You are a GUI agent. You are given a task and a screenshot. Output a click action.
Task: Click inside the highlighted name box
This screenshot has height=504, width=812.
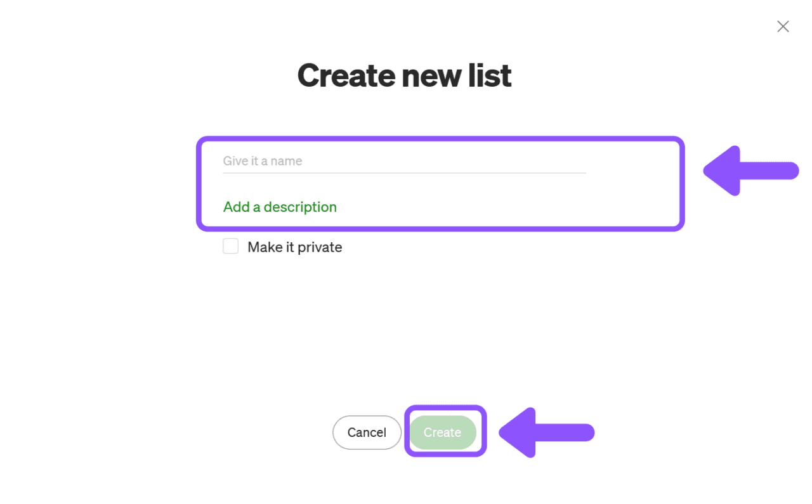403,161
